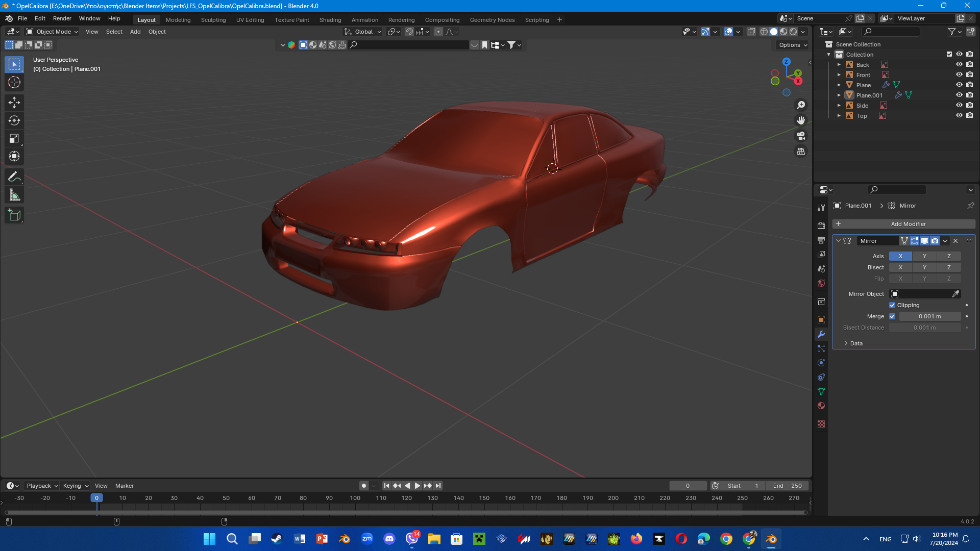Uncheck the Merge checkbox
The image size is (980, 551).
(x=892, y=316)
